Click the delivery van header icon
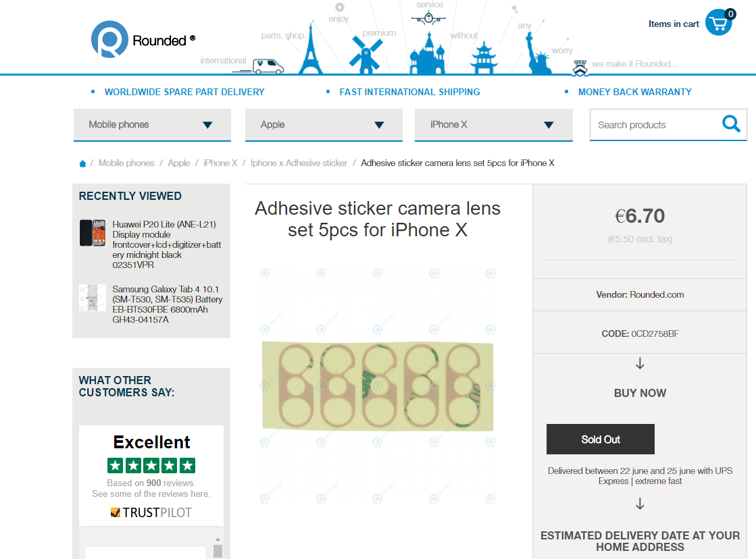The width and height of the screenshot is (756, 559). pos(268,66)
